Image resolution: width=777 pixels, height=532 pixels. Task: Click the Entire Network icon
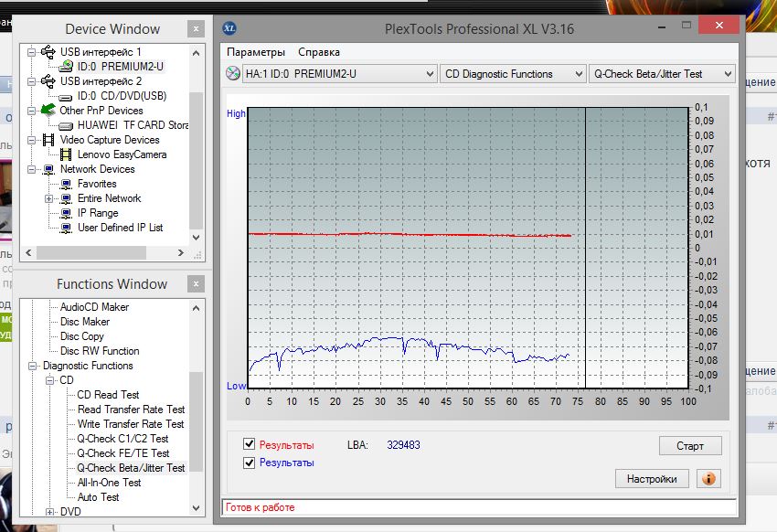(66, 198)
